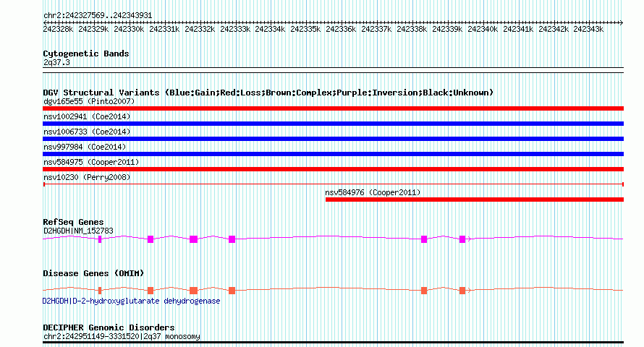Image resolution: width=644 pixels, height=347 pixels.
Task: Click the nsv1006733 (Coe2014) variant label
Action: tap(87, 132)
